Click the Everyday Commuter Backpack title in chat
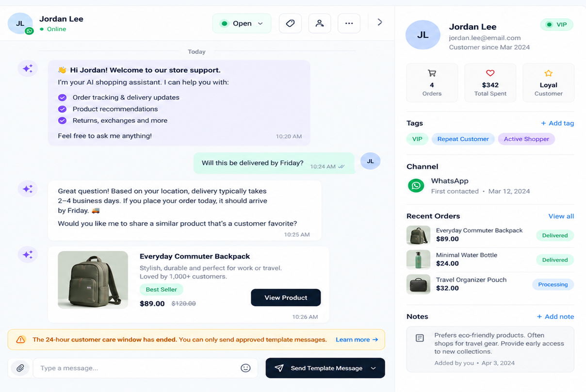This screenshot has width=586, height=392. 195,256
